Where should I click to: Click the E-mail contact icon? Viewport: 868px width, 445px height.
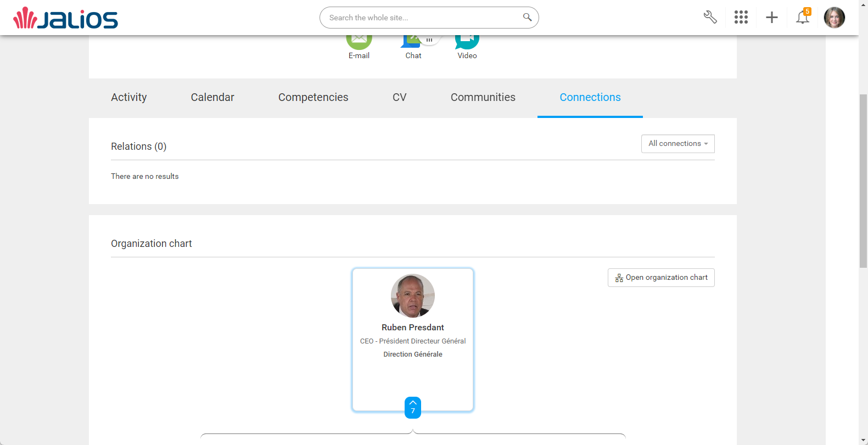tap(359, 43)
